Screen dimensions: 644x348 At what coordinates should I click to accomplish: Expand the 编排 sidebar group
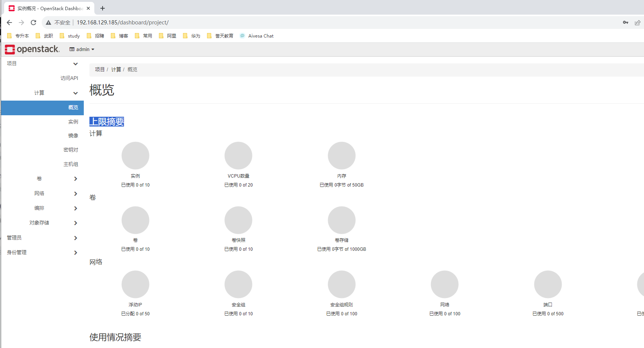(x=42, y=208)
